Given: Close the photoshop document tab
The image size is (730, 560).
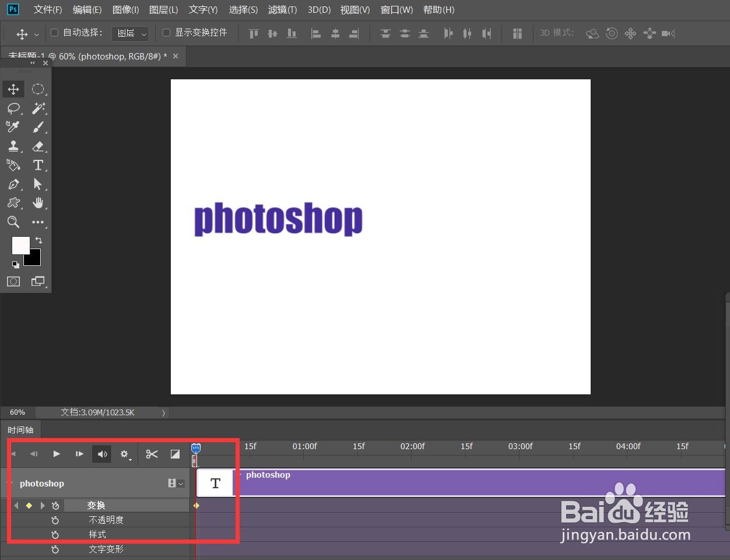Looking at the screenshot, I should (x=176, y=56).
